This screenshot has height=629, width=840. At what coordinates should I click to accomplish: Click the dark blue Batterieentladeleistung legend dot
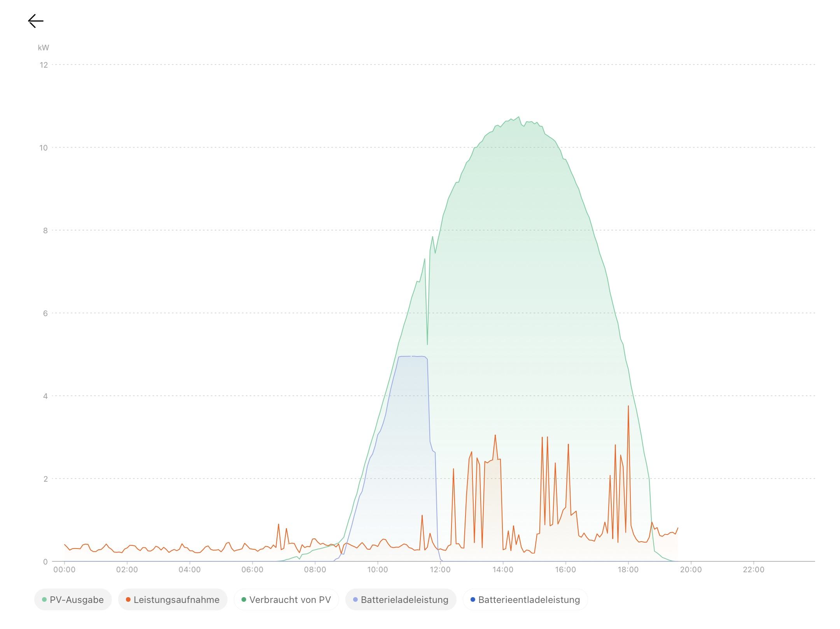[473, 599]
